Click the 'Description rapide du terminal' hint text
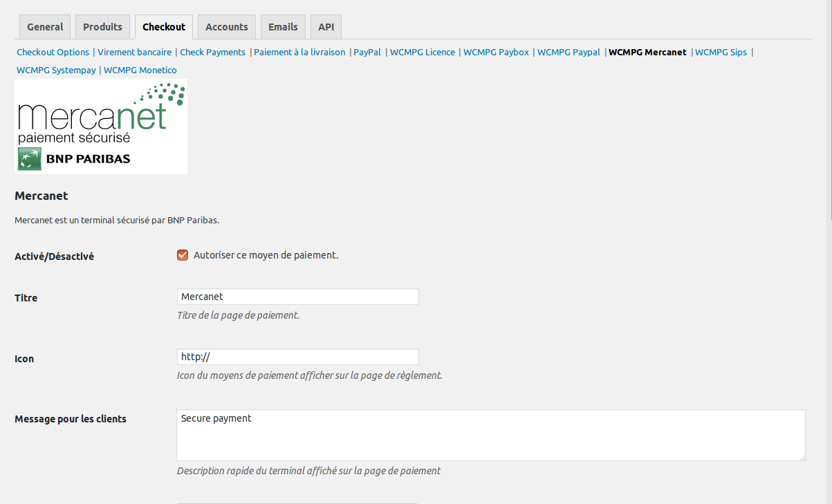 tap(308, 471)
